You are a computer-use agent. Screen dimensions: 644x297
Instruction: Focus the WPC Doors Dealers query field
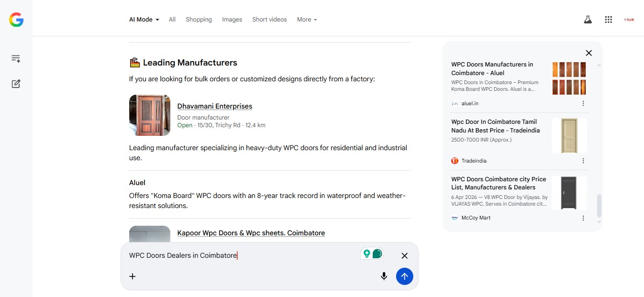coord(242,255)
